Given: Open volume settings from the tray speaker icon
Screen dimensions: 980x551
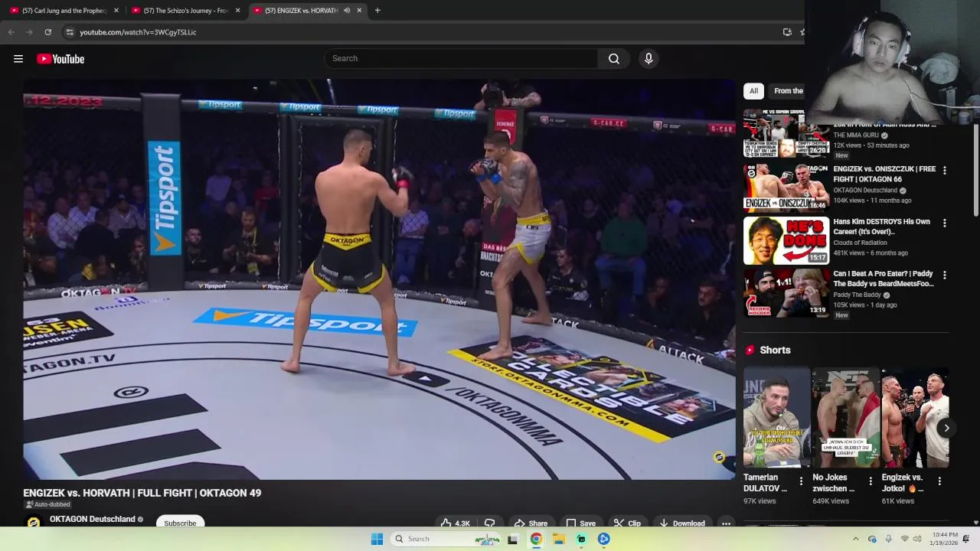Looking at the screenshot, I should click(917, 539).
